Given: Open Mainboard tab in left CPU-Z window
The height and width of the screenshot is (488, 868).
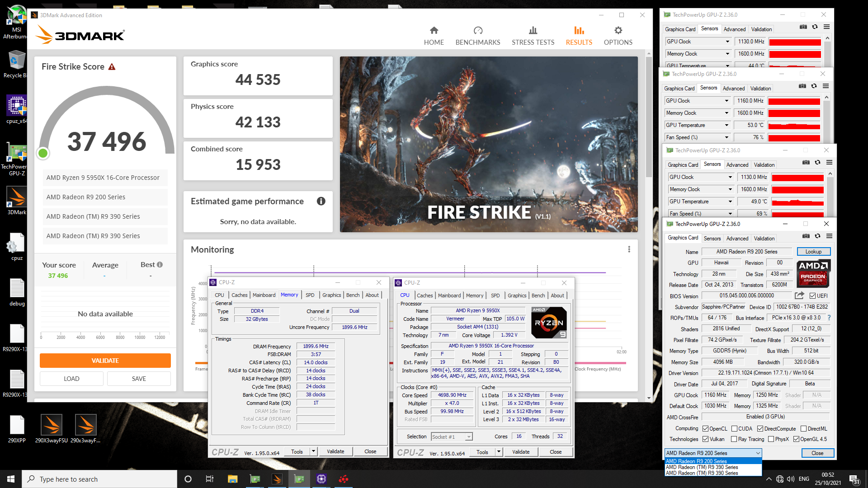Looking at the screenshot, I should tap(264, 295).
